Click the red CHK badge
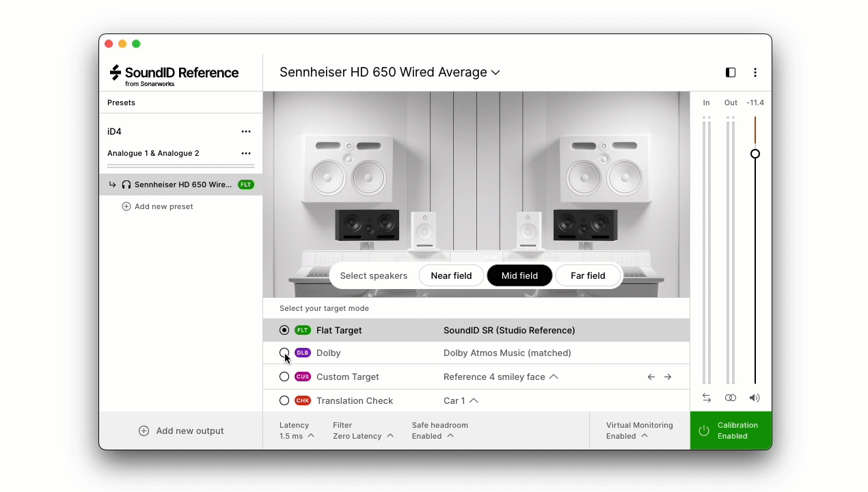868x492 pixels. tap(303, 400)
